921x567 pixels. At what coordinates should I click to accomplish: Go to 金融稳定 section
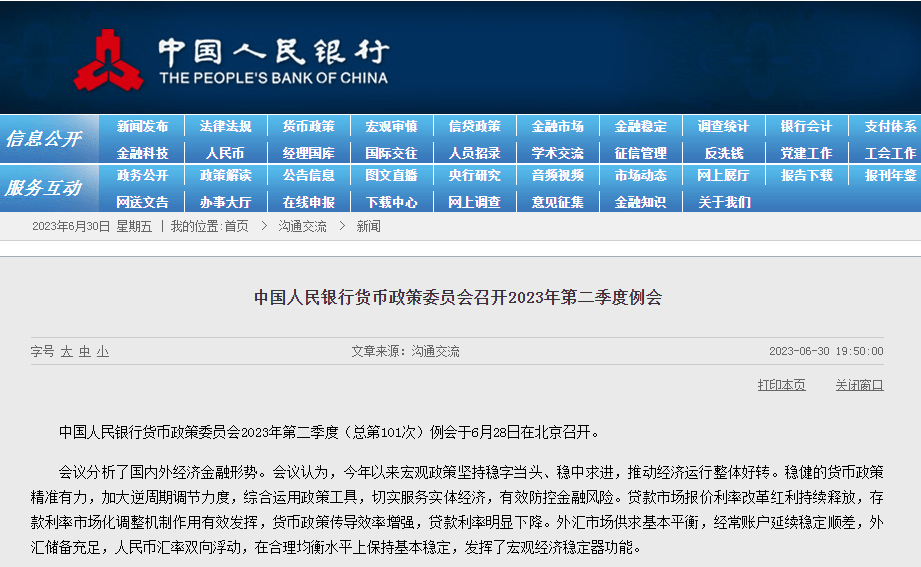[x=641, y=126]
